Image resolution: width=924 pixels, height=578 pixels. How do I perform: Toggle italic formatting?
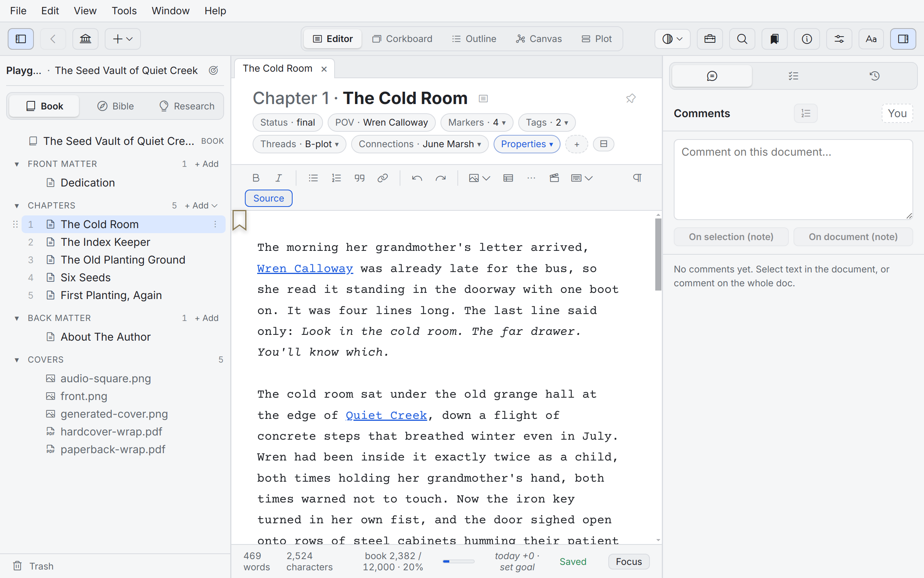pos(279,178)
